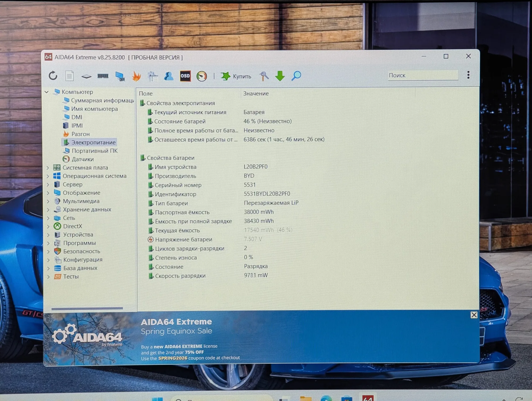
Task: Open the disk benchmark toolbar icon
Action: pyautogui.click(x=86, y=77)
